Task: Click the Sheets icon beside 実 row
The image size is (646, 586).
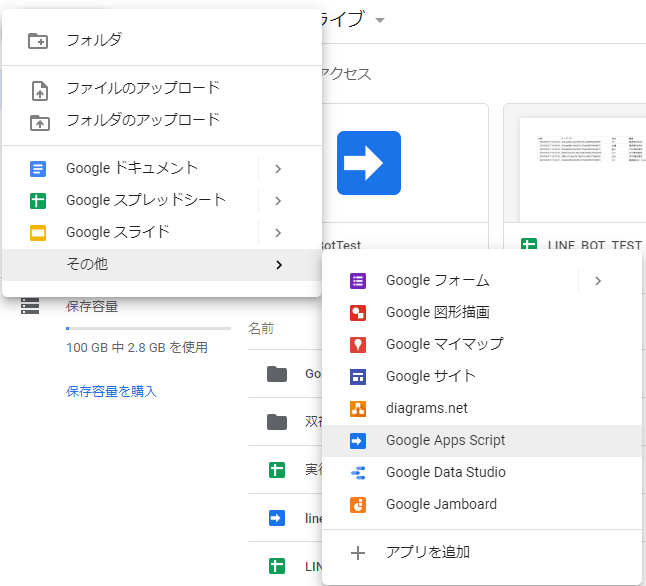Action: 277,470
